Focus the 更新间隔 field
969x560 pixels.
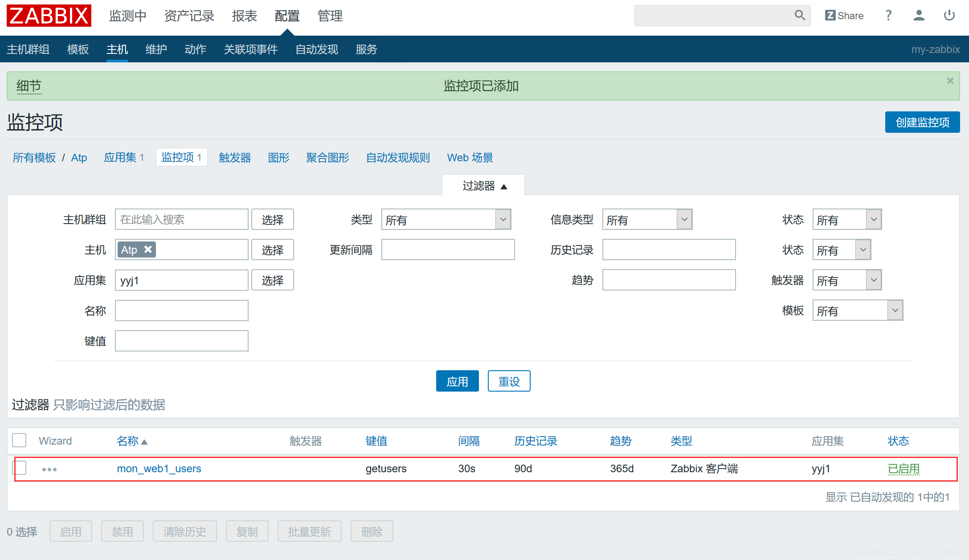pos(448,250)
